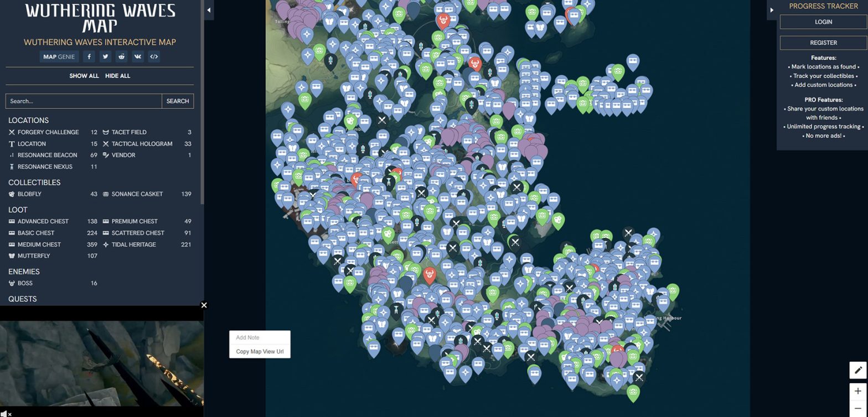Focus the Search input field

[x=84, y=101]
